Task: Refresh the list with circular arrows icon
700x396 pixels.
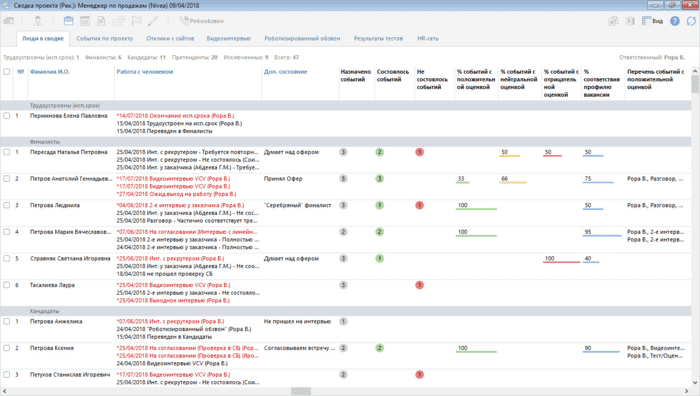Action: point(691,21)
